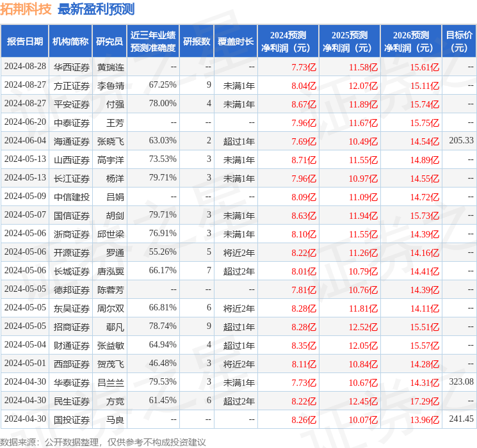Click researcher 张益敏
Image resolution: width=477 pixels, height=448 pixels.
[x=111, y=346]
